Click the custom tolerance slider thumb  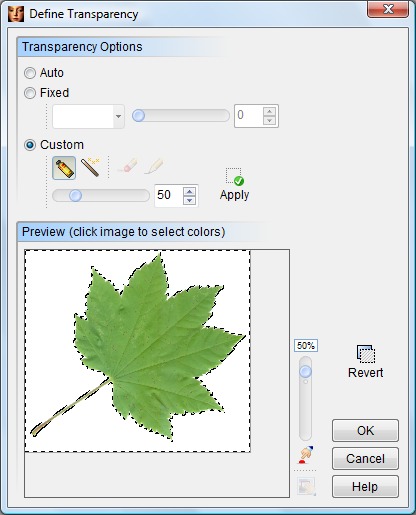point(75,195)
